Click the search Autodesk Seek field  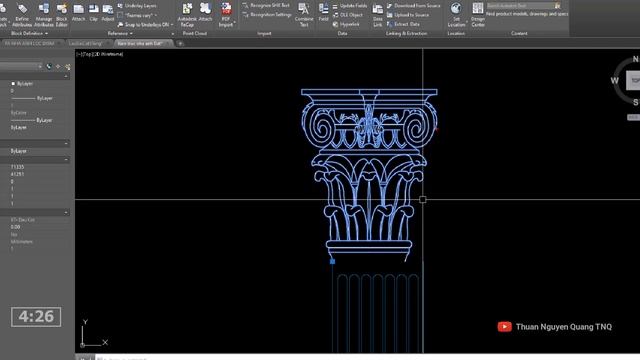[x=520, y=6]
